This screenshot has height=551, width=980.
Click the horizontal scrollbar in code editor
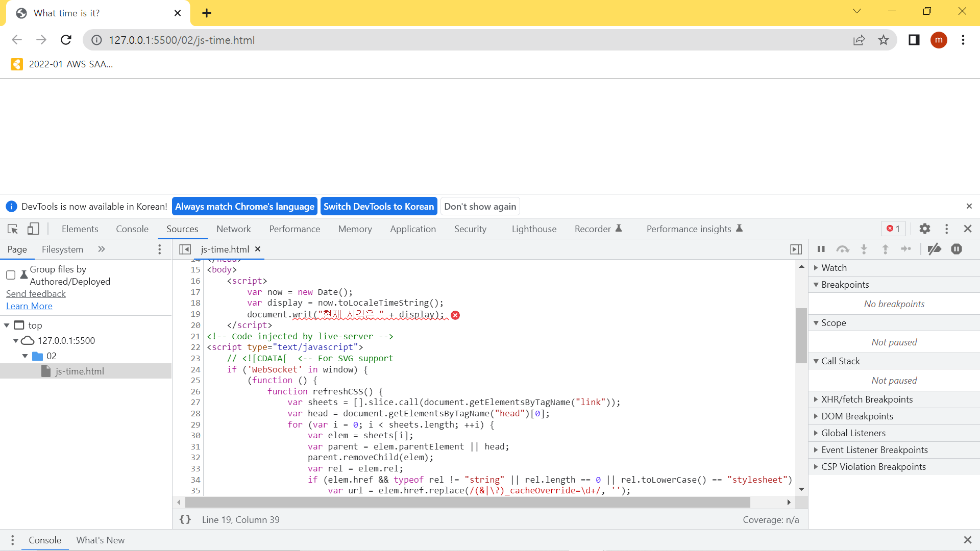tap(467, 503)
